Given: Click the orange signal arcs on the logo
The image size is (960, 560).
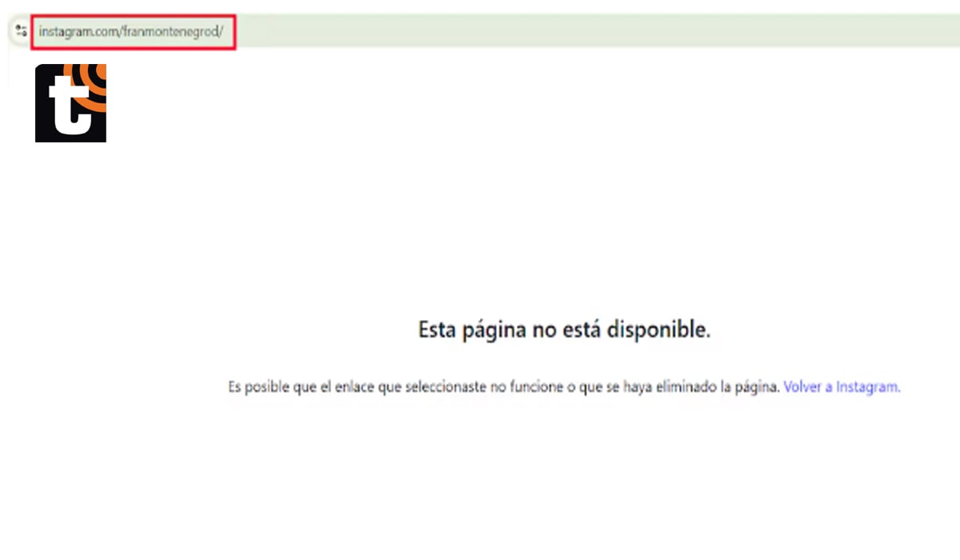Looking at the screenshot, I should point(96,79).
